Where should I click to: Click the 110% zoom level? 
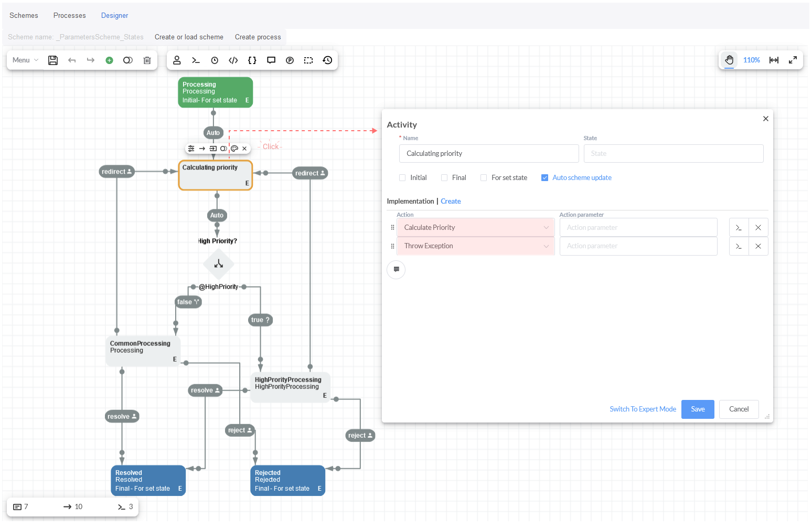[751, 60]
